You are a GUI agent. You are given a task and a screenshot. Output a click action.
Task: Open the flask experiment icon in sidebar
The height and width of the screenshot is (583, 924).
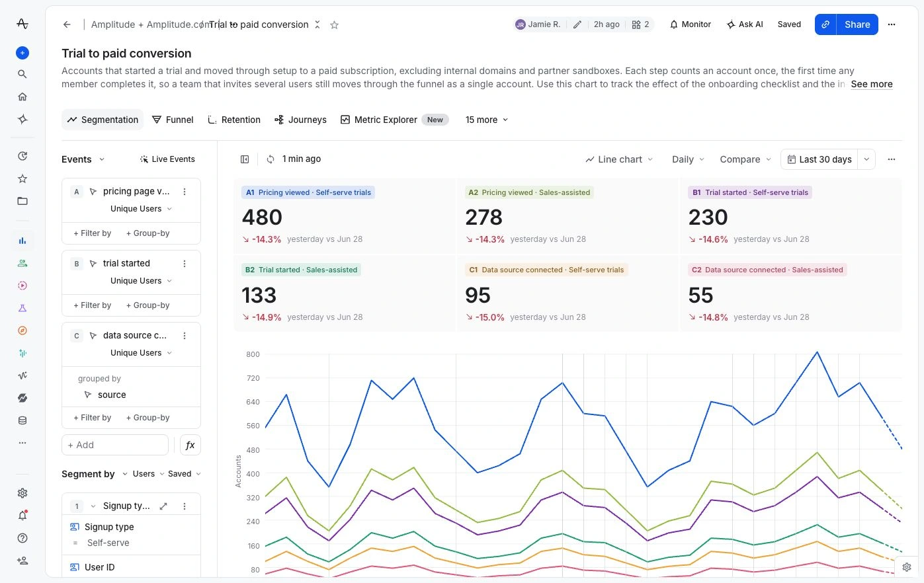click(22, 308)
